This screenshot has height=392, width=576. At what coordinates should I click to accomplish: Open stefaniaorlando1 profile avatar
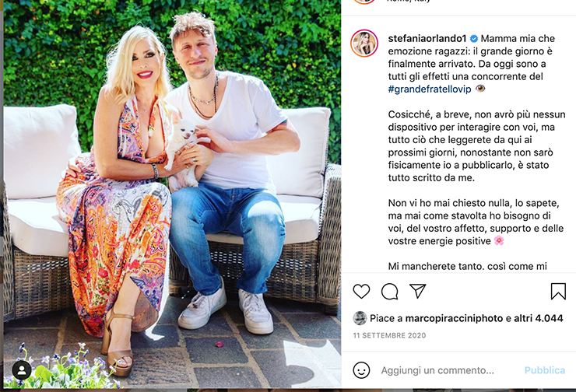pyautogui.click(x=364, y=44)
